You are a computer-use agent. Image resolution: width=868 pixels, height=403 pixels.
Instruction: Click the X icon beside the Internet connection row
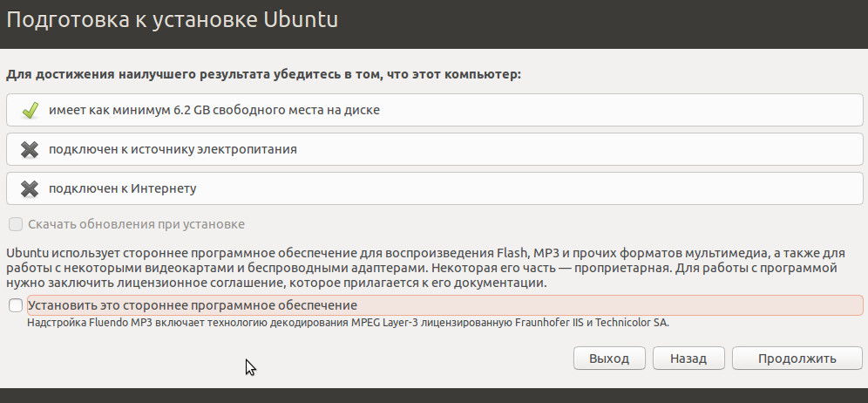click(x=30, y=188)
